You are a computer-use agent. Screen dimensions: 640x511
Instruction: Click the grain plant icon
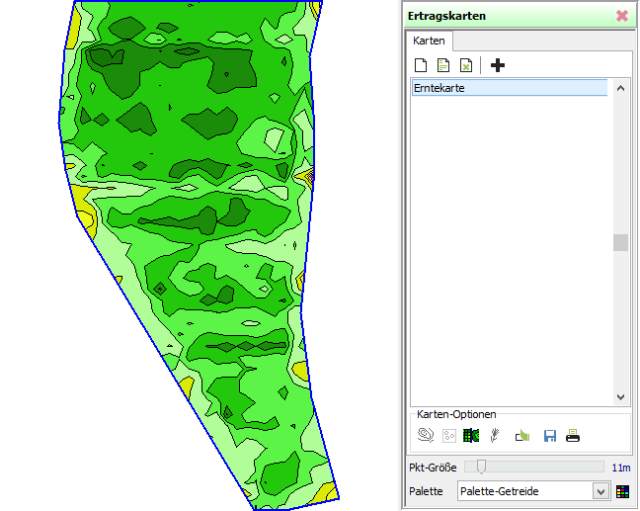pos(494,435)
